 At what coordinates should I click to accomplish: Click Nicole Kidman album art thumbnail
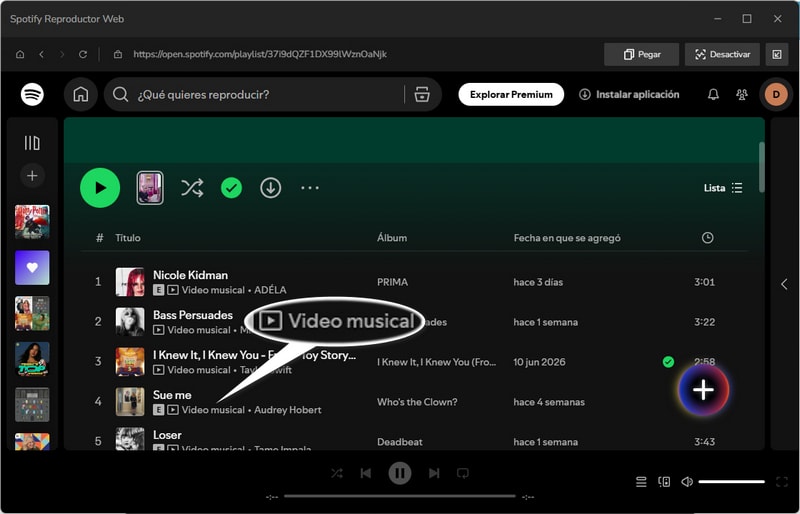[x=130, y=282]
